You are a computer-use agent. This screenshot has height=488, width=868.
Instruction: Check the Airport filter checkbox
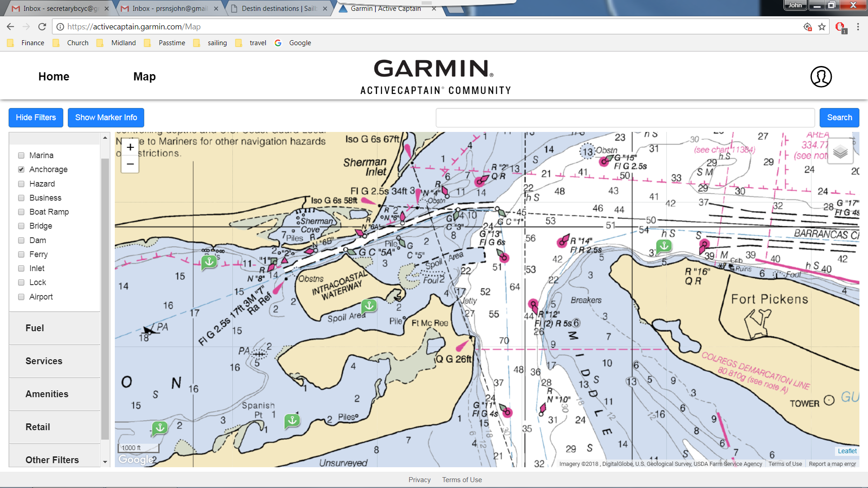(21, 297)
